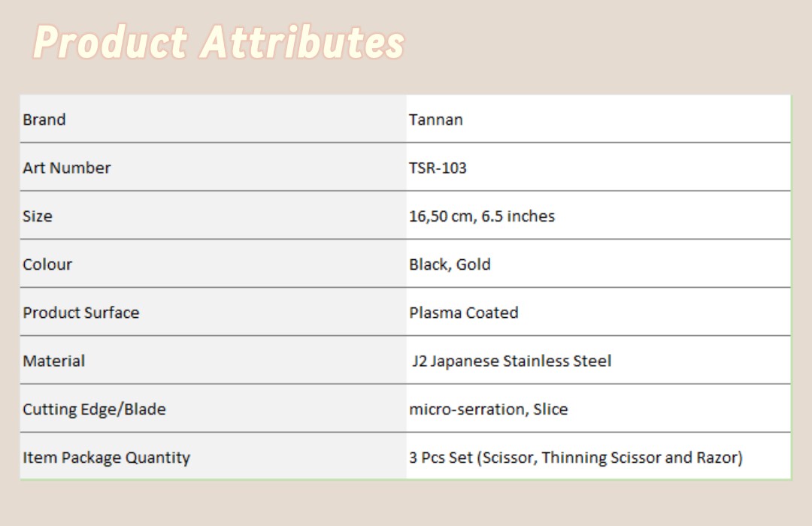Select the Material label cell
812x526 pixels.
(x=214, y=361)
